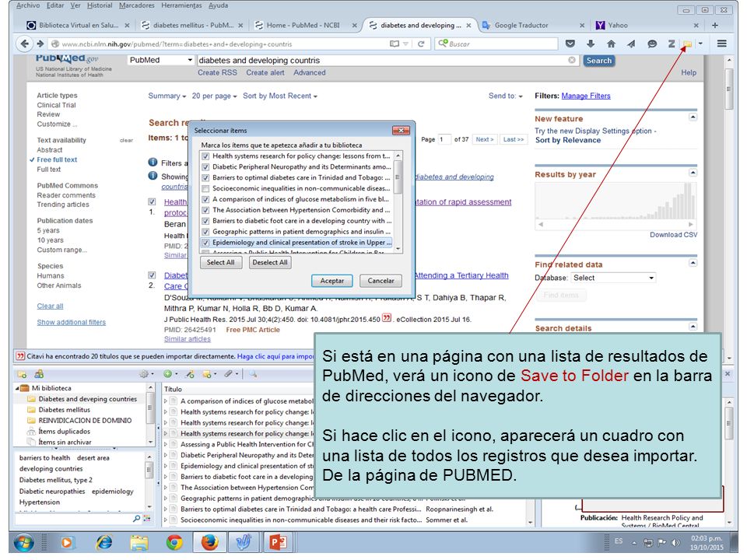Open the 'Manage Filters' link
This screenshot has width=747, height=560.
coord(586,96)
